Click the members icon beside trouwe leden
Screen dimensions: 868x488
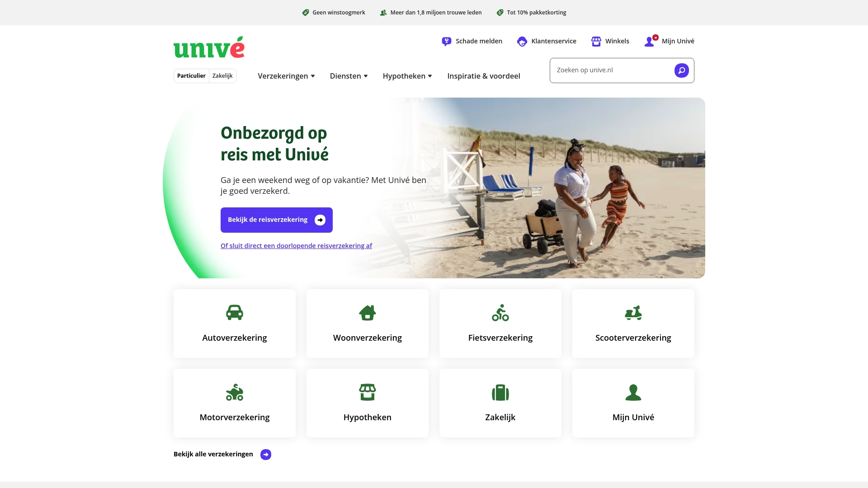coord(383,13)
